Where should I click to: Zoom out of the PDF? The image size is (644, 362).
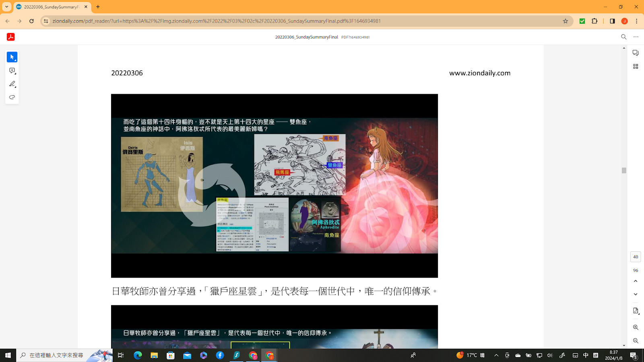[x=636, y=341]
